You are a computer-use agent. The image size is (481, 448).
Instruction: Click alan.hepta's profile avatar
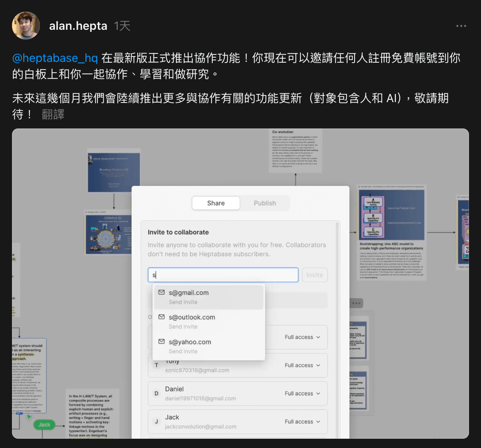coord(26,26)
